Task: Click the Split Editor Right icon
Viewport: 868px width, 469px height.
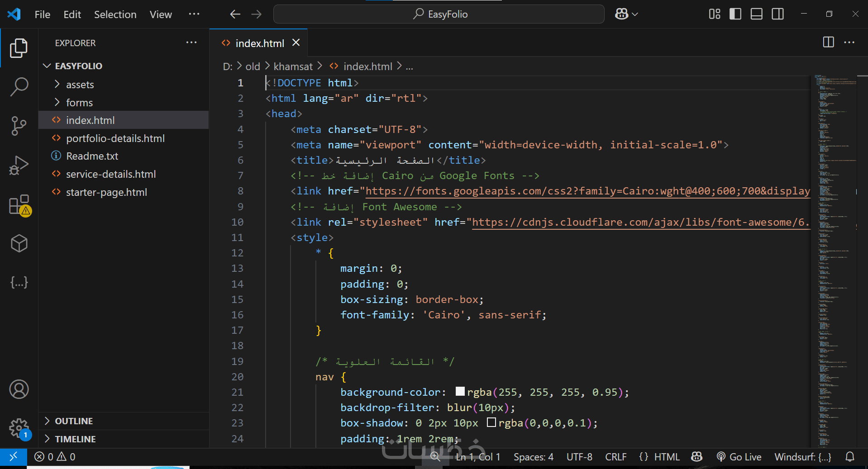Action: [x=828, y=43]
